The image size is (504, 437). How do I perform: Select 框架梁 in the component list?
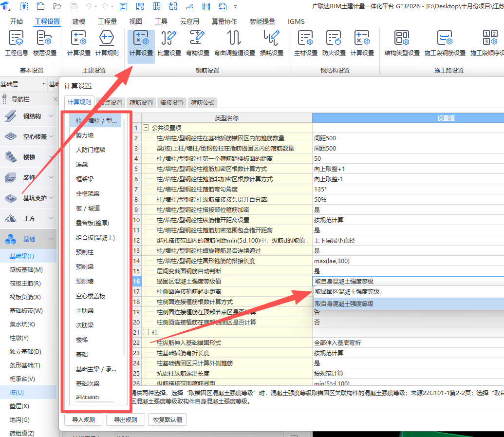pyautogui.click(x=85, y=179)
